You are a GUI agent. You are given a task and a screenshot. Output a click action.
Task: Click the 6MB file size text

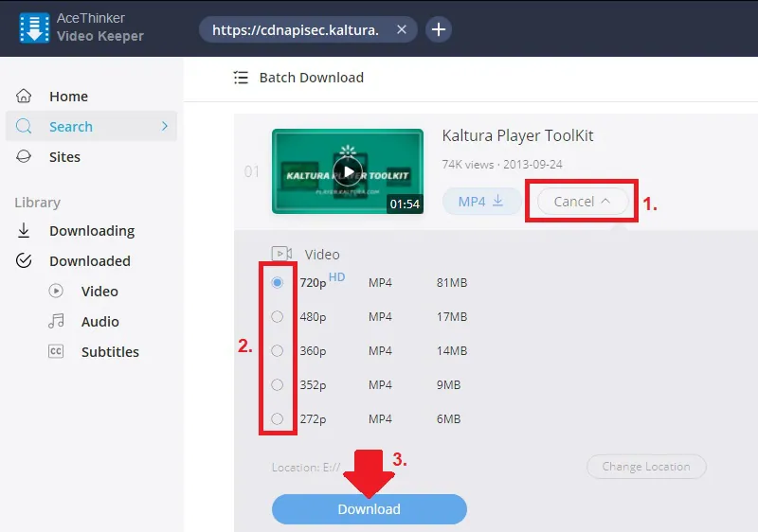pos(448,418)
